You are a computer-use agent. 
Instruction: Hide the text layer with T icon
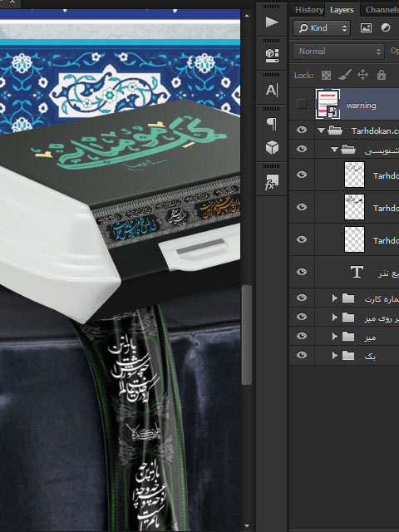pyautogui.click(x=302, y=272)
